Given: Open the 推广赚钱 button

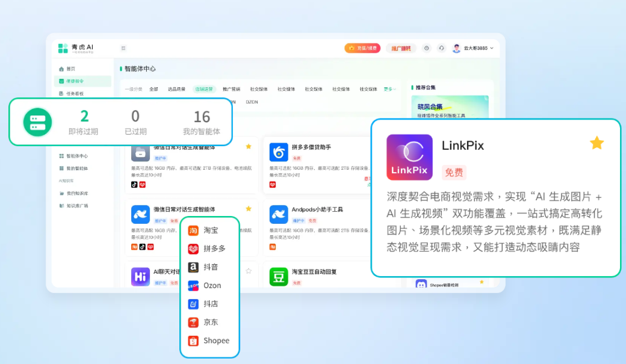Looking at the screenshot, I should click(402, 48).
